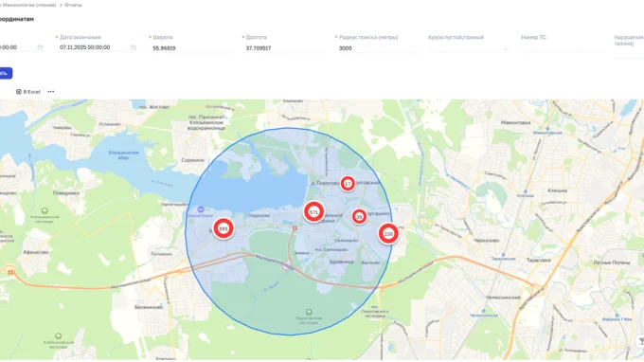Image resolution: width=644 pixels, height=362 pixels.
Task: Click the Подрезово label on the map
Action: 259,215
